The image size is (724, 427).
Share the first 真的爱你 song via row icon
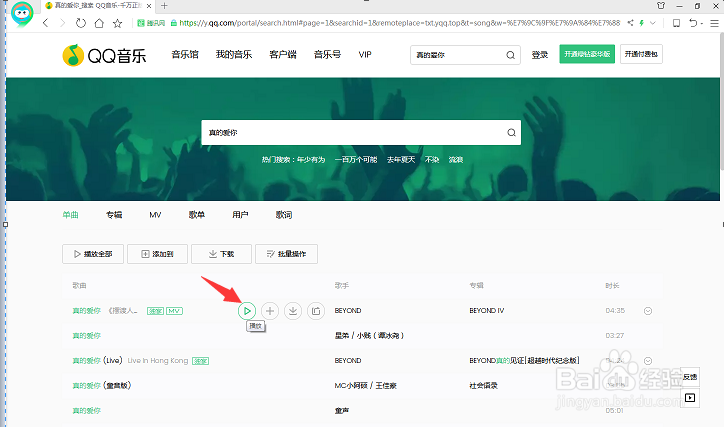pyautogui.click(x=316, y=311)
